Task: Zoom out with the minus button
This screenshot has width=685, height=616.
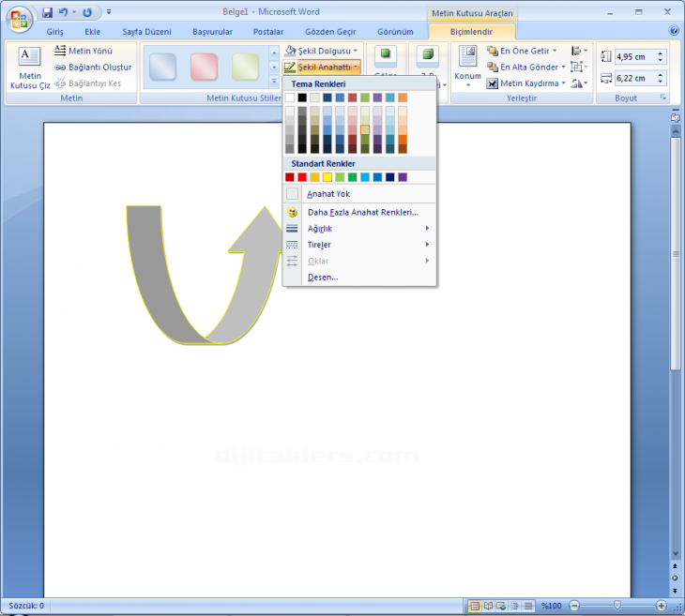Action: pyautogui.click(x=574, y=606)
